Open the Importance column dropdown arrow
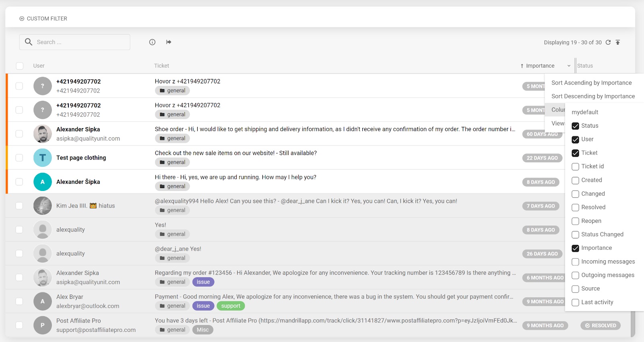Screen dimensions: 644x342 (x=569, y=66)
